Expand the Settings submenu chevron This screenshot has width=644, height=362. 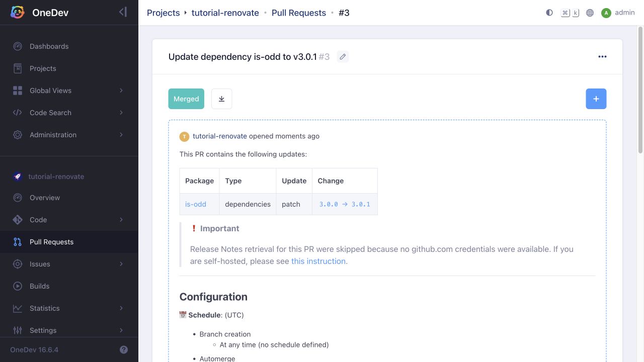point(121,330)
